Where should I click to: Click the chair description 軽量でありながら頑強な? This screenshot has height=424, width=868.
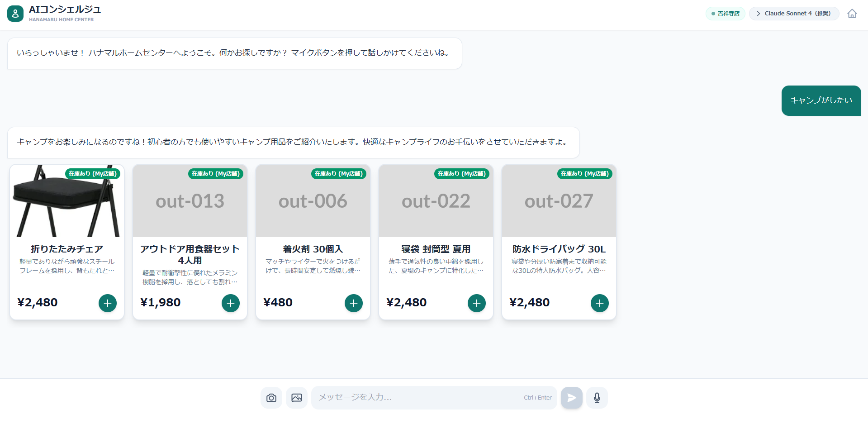67,266
